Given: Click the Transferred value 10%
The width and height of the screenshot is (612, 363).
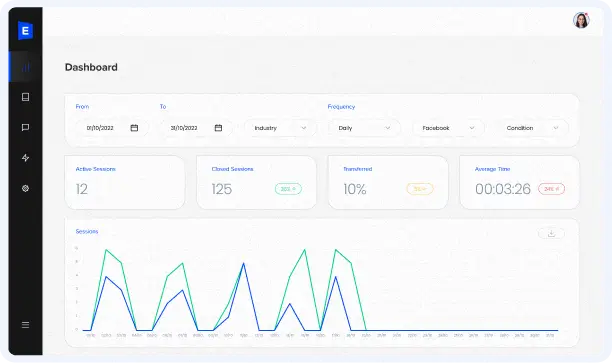Looking at the screenshot, I should [x=355, y=189].
